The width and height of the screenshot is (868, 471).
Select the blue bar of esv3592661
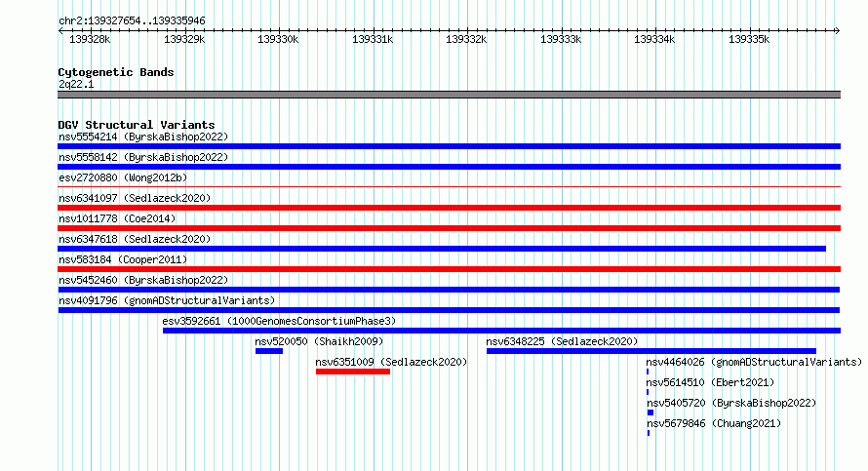[x=501, y=331]
